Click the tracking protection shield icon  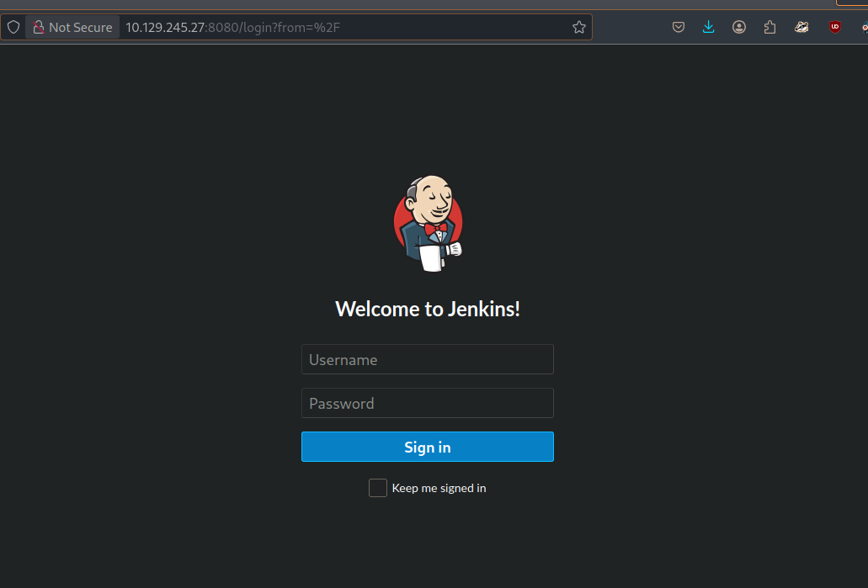click(13, 27)
